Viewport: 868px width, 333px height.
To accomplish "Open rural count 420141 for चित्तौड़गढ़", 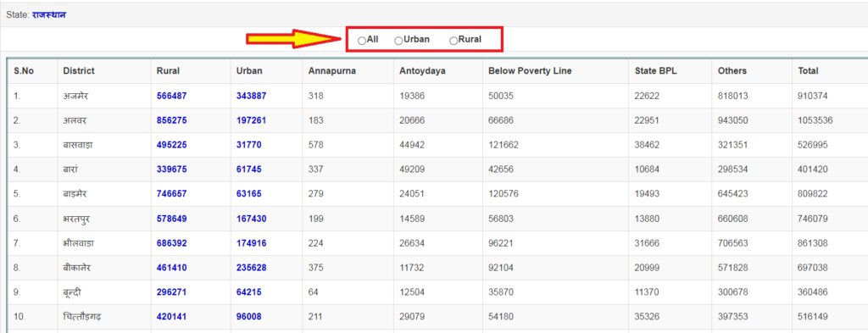I will (x=171, y=317).
